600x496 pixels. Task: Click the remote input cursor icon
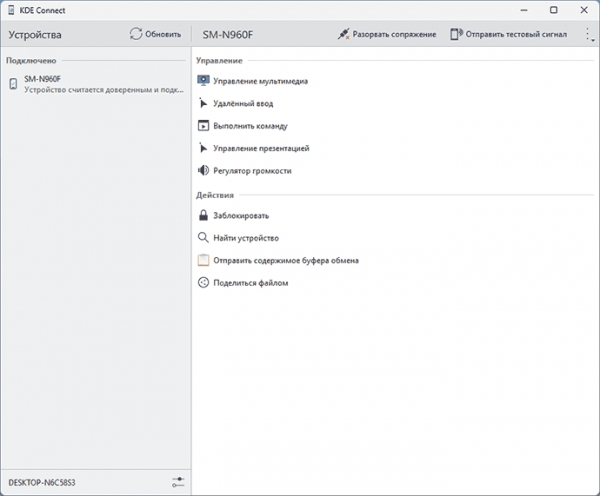click(x=203, y=103)
